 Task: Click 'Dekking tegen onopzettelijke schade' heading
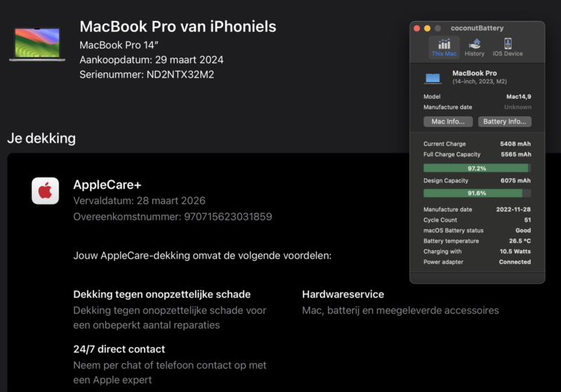pos(162,295)
